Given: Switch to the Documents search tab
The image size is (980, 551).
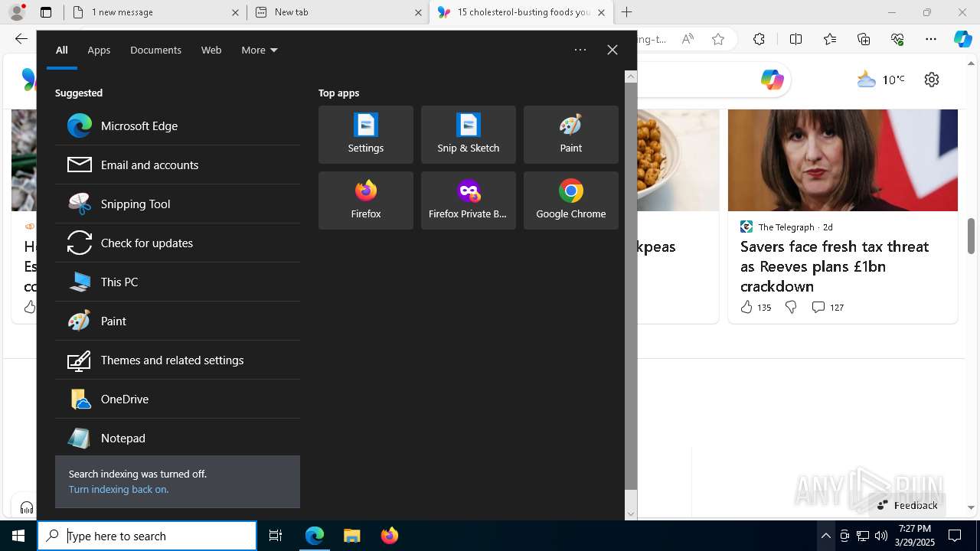Looking at the screenshot, I should tap(155, 50).
